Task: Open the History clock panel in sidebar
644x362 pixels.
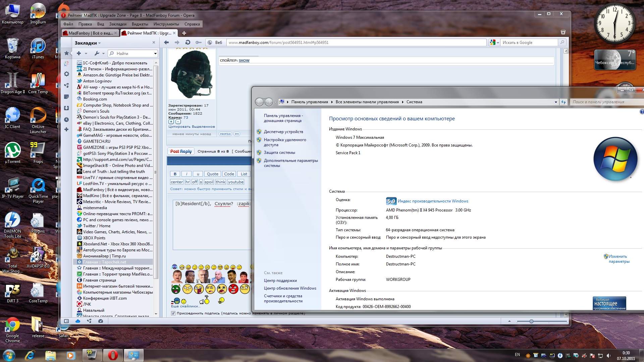Action: (x=66, y=120)
